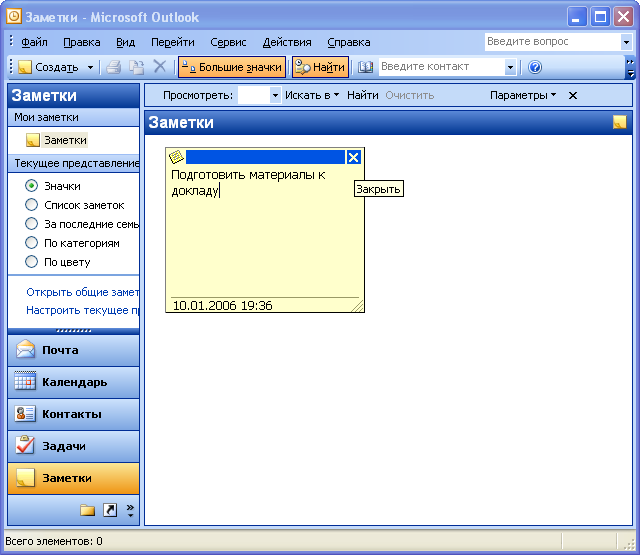
Task: Open Заметки navigation button
Action: pos(73,478)
